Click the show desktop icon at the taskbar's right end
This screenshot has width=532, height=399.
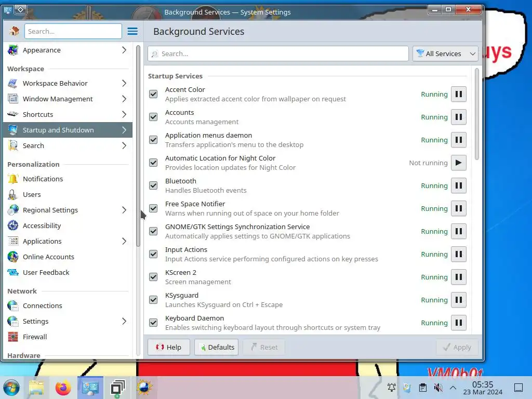tap(518, 388)
